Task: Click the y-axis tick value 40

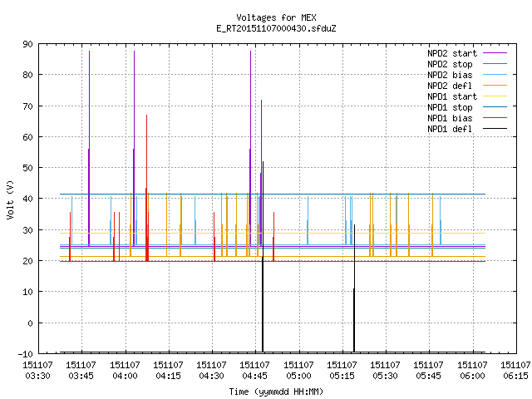Action: [x=27, y=199]
